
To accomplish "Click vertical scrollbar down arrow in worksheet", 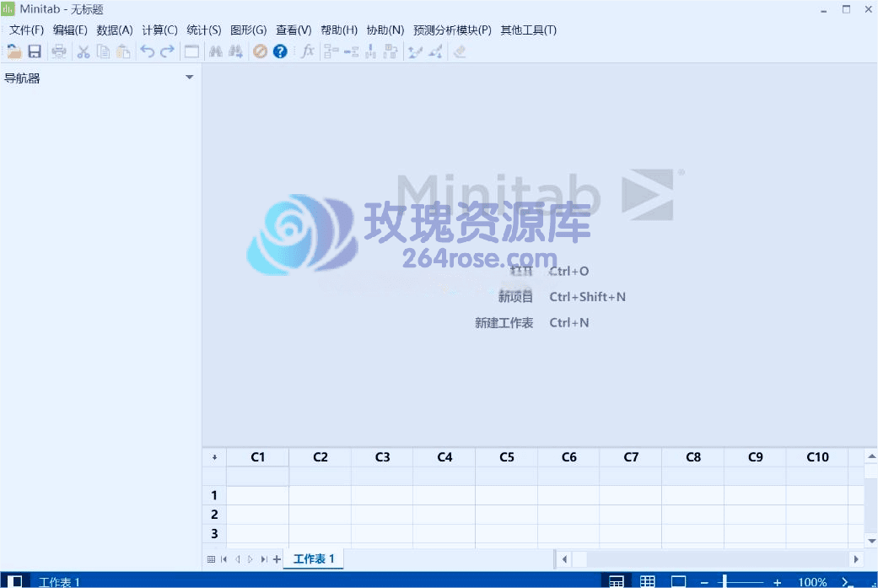I will click(x=871, y=541).
